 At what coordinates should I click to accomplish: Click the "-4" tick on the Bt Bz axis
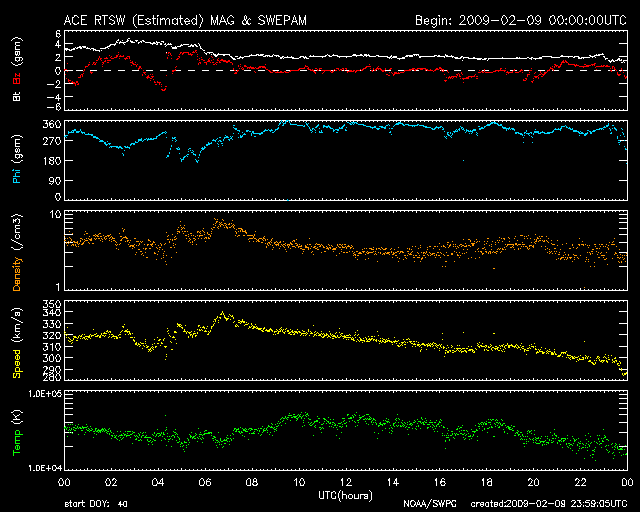(55, 97)
